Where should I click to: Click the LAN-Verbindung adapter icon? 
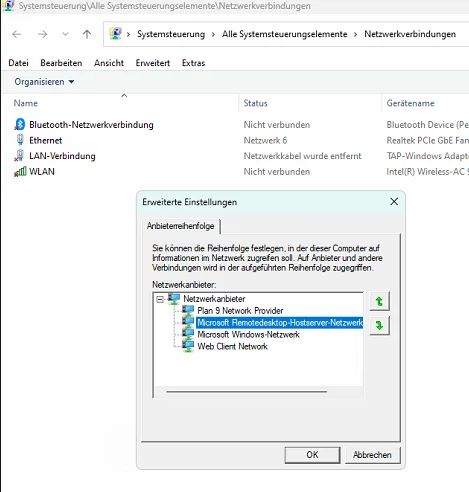(x=19, y=156)
